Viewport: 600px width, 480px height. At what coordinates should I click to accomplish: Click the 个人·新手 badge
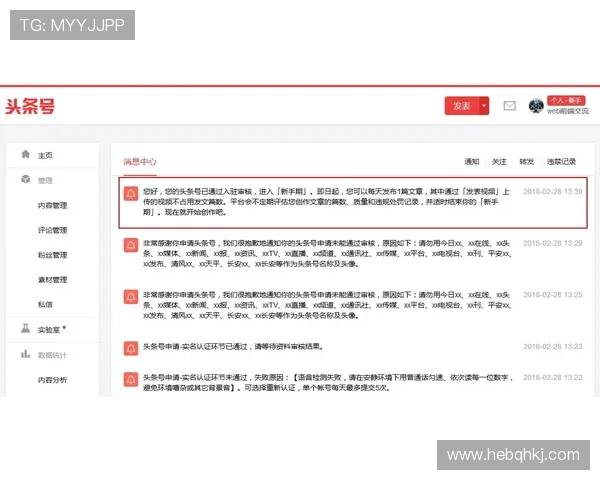click(x=566, y=100)
